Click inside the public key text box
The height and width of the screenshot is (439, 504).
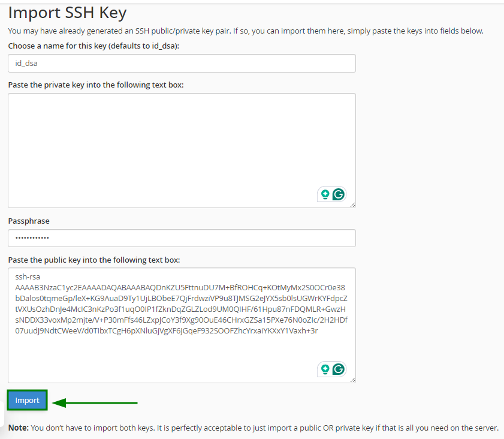click(x=180, y=324)
